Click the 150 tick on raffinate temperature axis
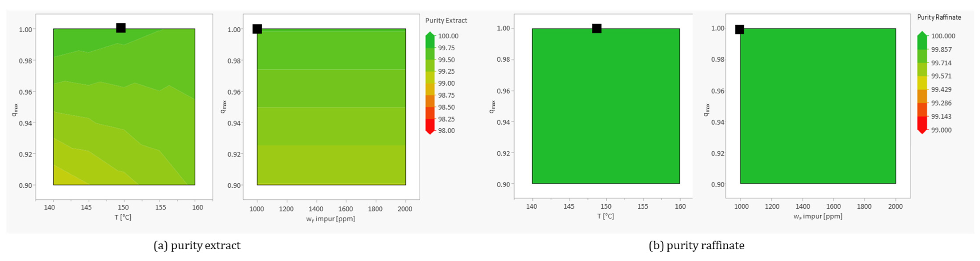980x261 pixels. coord(606,206)
